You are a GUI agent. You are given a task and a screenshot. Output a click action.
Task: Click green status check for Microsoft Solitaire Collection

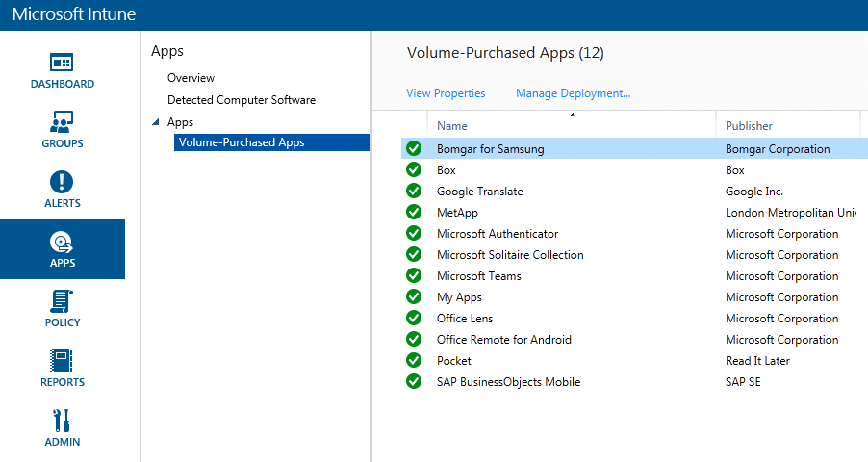(x=414, y=254)
